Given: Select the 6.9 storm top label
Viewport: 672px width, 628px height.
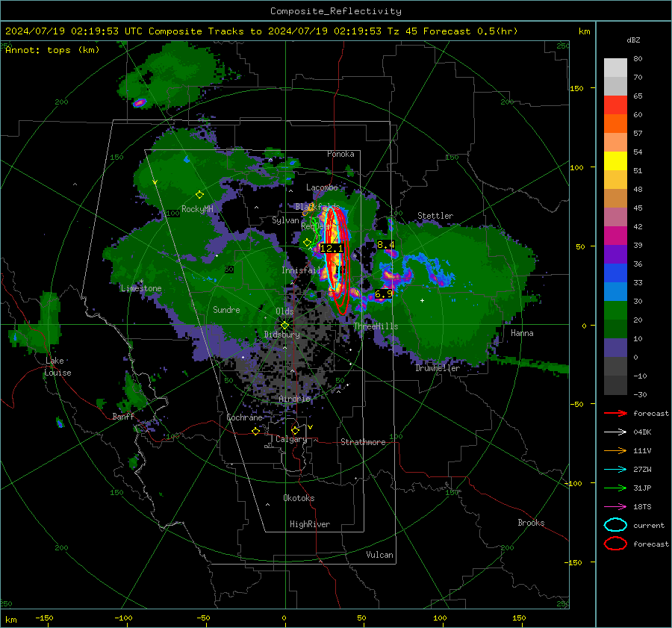Looking at the screenshot, I should click(383, 294).
